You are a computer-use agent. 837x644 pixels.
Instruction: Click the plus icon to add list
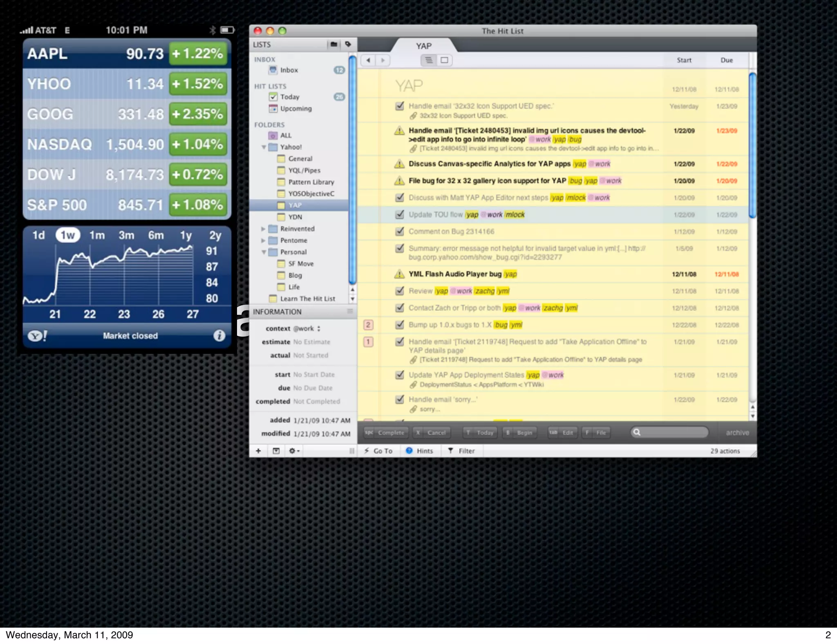point(258,451)
